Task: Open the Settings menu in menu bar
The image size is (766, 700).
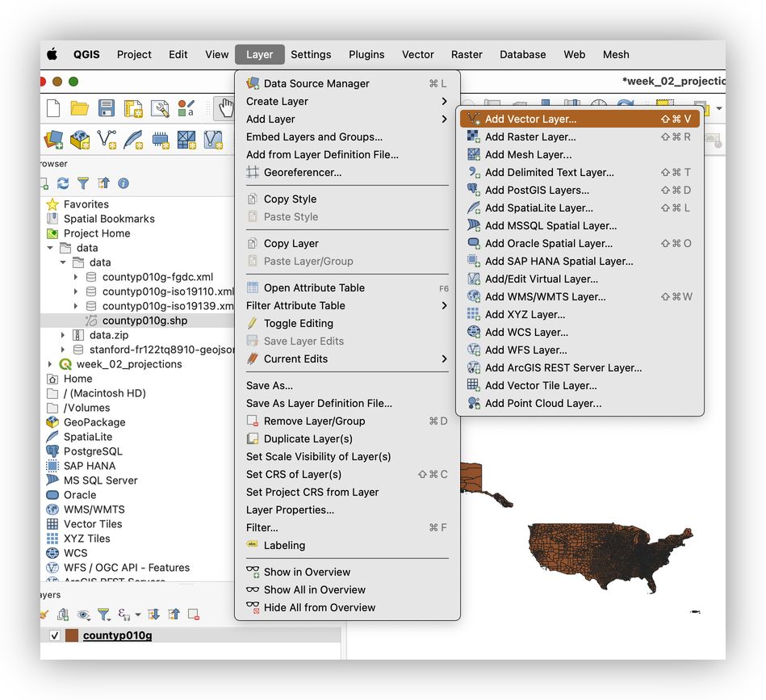Action: click(311, 54)
